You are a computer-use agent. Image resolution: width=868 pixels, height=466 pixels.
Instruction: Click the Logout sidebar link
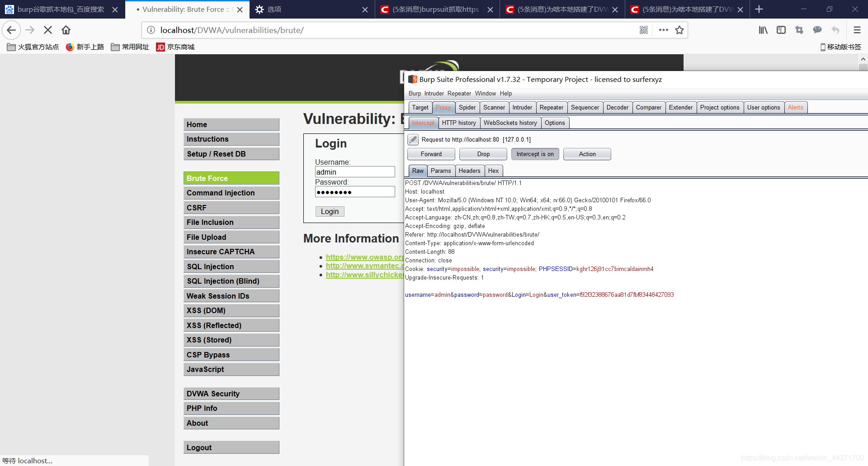point(231,447)
